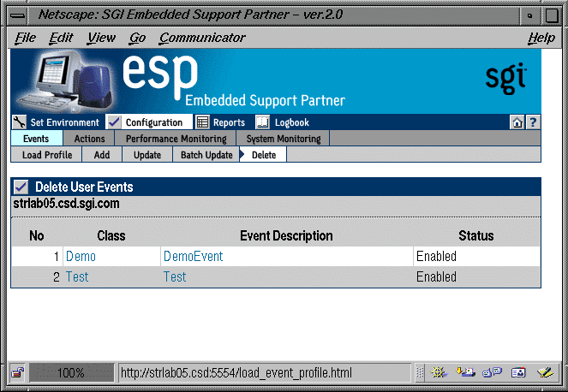This screenshot has height=392, width=568.
Task: Click the Batch Update button
Action: click(206, 155)
